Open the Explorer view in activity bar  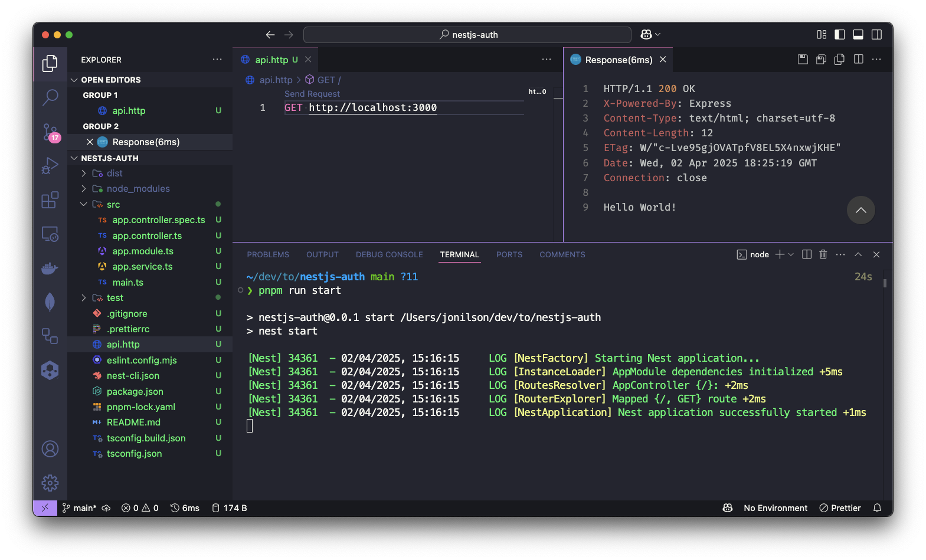click(x=50, y=63)
